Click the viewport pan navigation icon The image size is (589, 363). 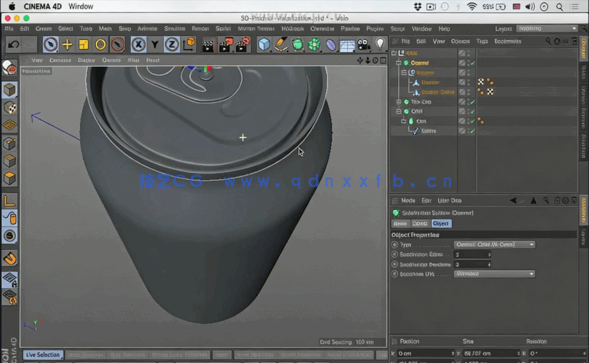[x=360, y=60]
